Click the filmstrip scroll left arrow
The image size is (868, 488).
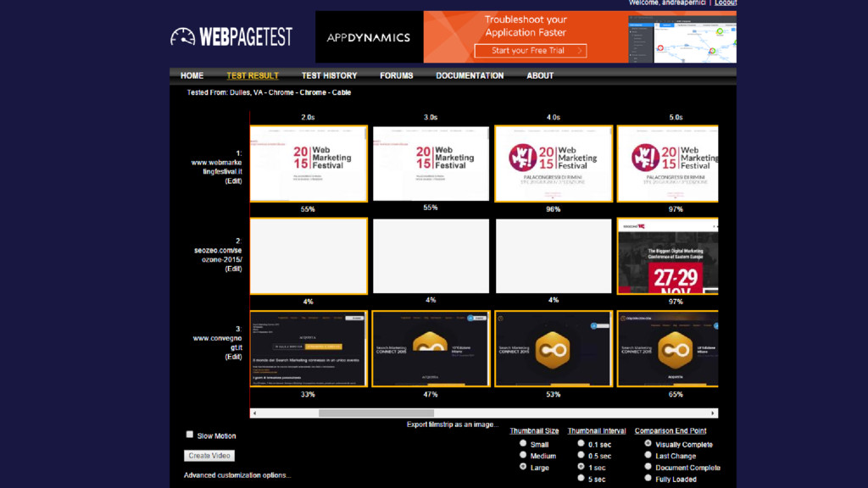point(254,413)
